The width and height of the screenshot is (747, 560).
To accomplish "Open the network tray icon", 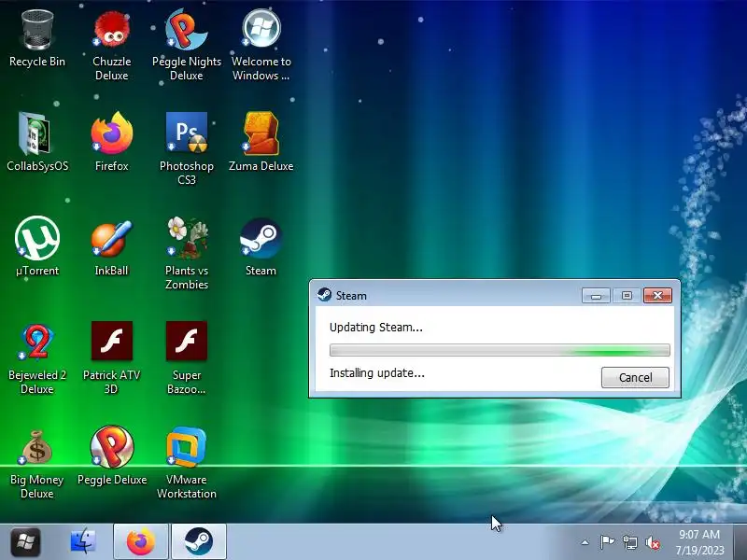I will 629,542.
